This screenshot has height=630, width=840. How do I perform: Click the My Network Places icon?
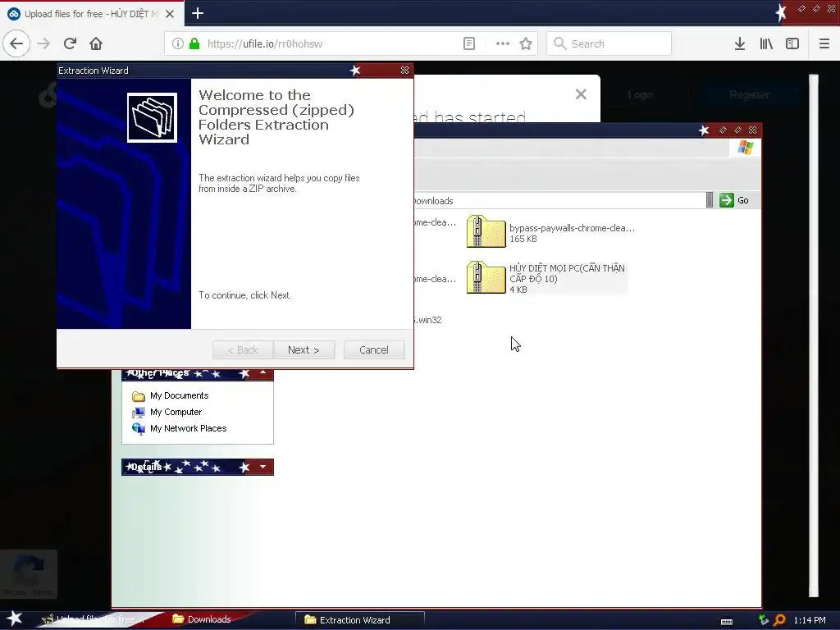coord(138,429)
